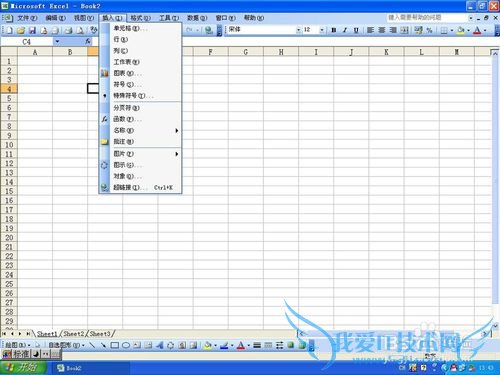Screen dimensions: 500x375
Task: Select the Oval drawing tool
Action: point(126,345)
